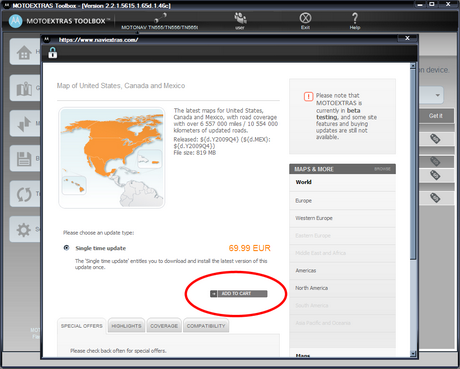Viewport: 460px width, 369px height.
Task: Click the padlock secure connection icon
Action: pyautogui.click(x=53, y=53)
